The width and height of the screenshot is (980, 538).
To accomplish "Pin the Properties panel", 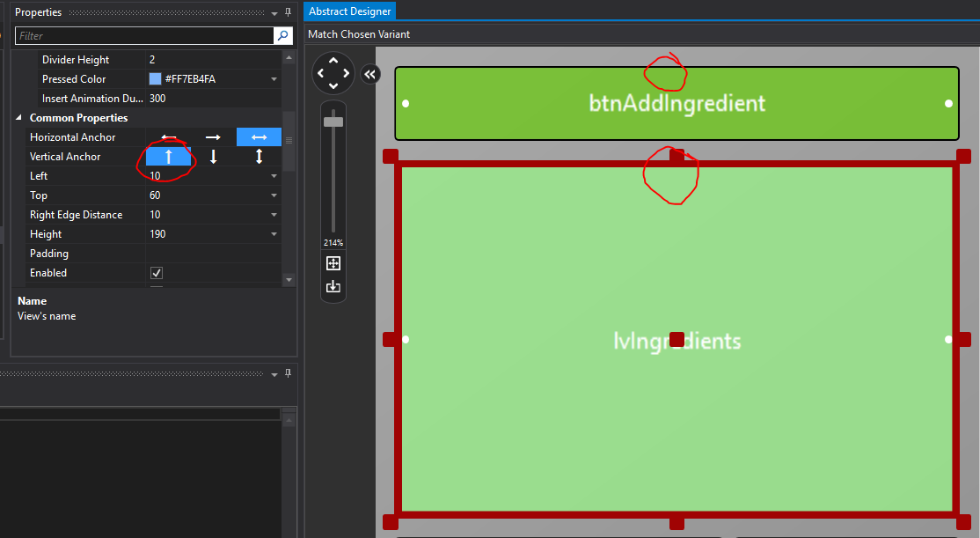I will coord(288,11).
